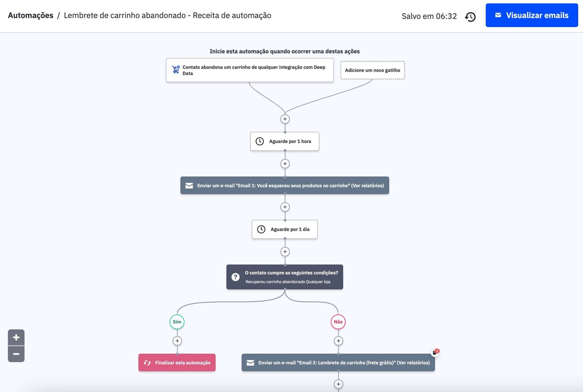The width and height of the screenshot is (583, 392).
Task: Select Adicione um novo gatilho box
Action: (372, 70)
